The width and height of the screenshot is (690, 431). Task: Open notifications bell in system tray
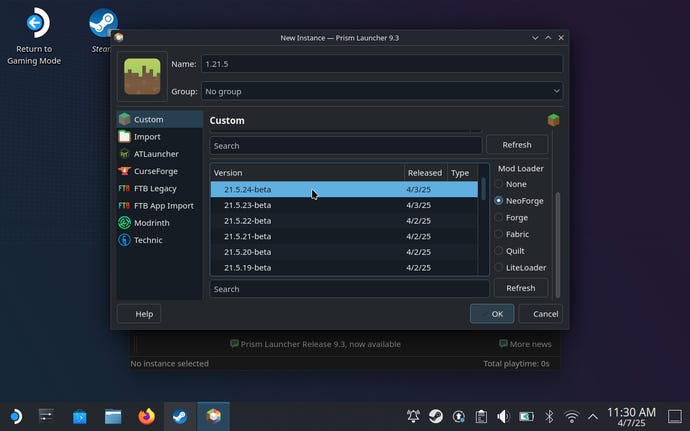pyautogui.click(x=413, y=416)
